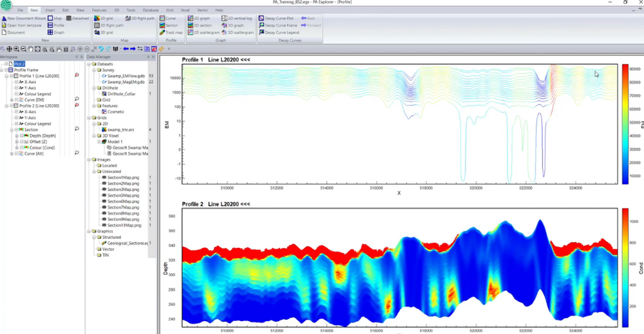Open Decay Curve Legend

279,32
